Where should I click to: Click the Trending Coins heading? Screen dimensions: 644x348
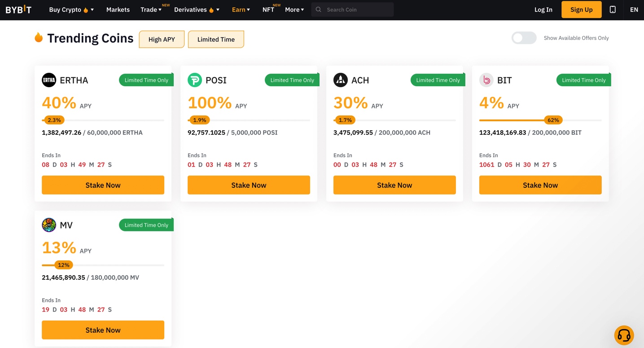pyautogui.click(x=90, y=38)
